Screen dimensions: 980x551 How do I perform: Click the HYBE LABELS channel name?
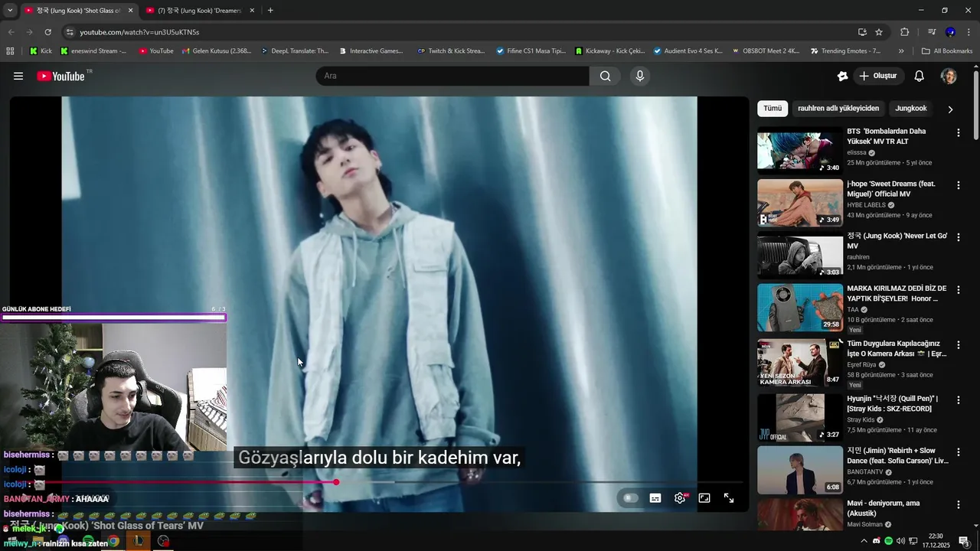[x=866, y=205]
